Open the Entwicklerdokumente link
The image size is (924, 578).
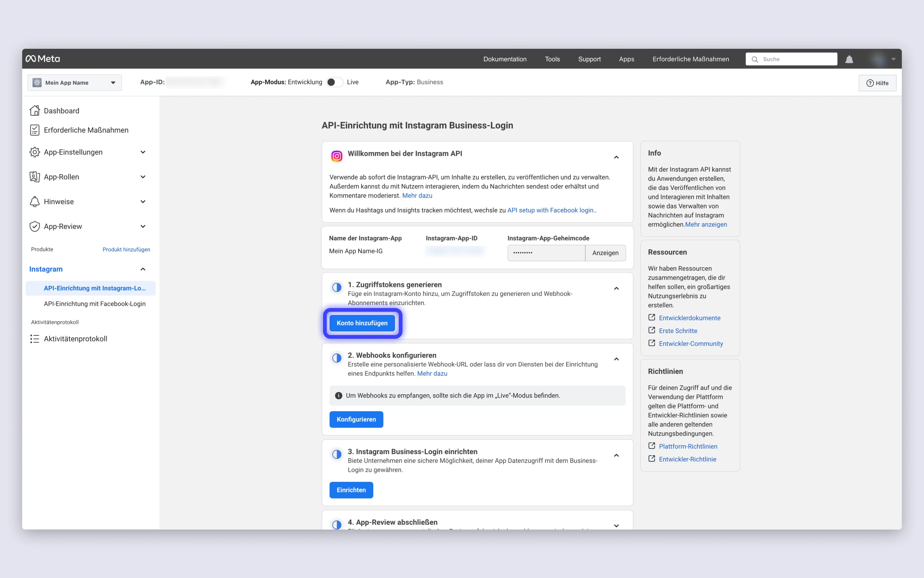pos(689,318)
